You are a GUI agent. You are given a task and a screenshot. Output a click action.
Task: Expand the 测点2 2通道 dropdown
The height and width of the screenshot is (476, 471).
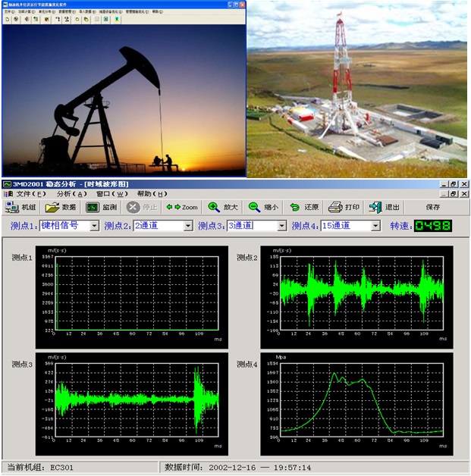click(x=188, y=226)
